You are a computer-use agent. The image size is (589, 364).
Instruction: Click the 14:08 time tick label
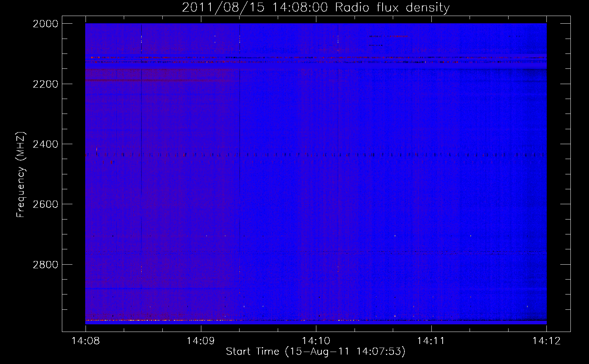point(86,341)
